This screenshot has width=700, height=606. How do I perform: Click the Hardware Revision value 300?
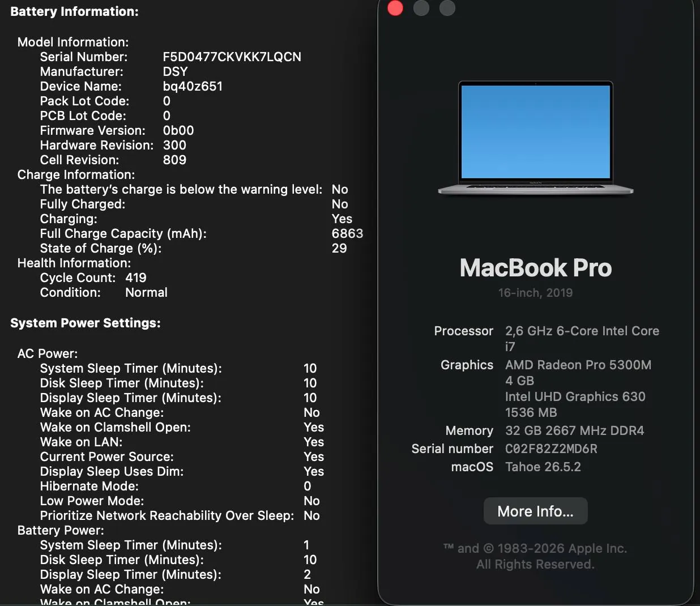tap(174, 145)
